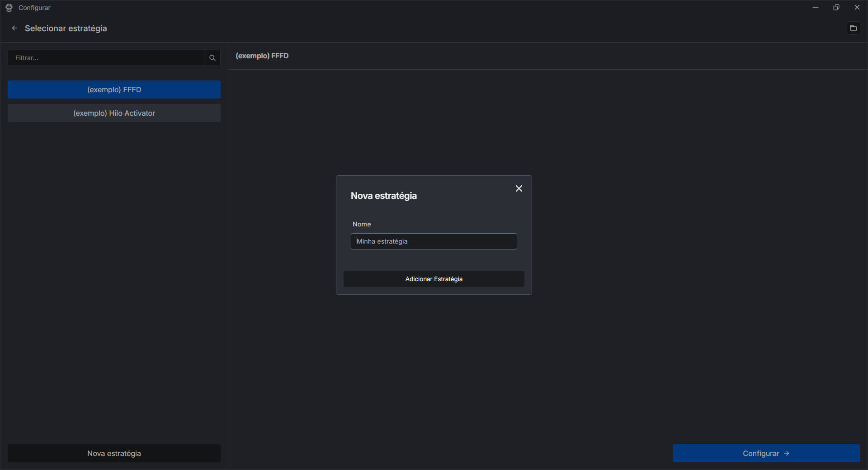
Task: Minimize the Configurar window
Action: (815, 7)
